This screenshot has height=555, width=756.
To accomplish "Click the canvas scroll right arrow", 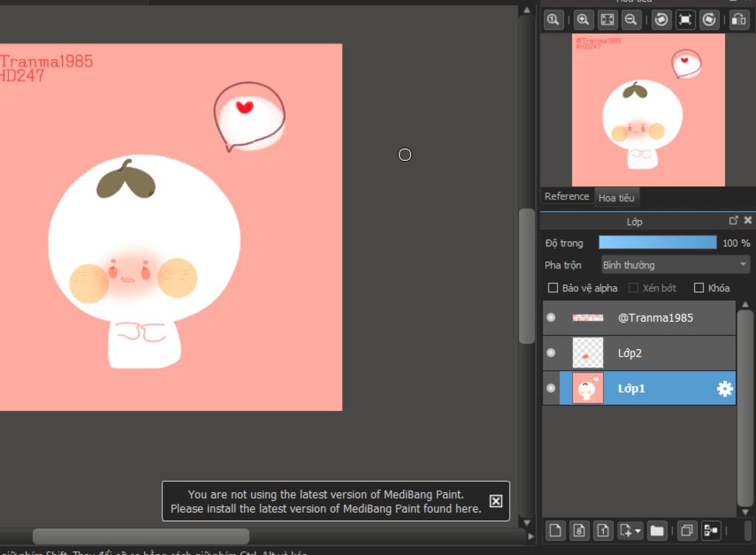I will pyautogui.click(x=531, y=537).
